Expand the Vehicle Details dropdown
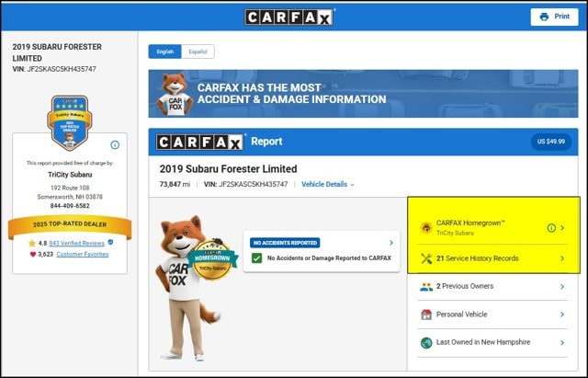The width and height of the screenshot is (588, 378). (328, 184)
